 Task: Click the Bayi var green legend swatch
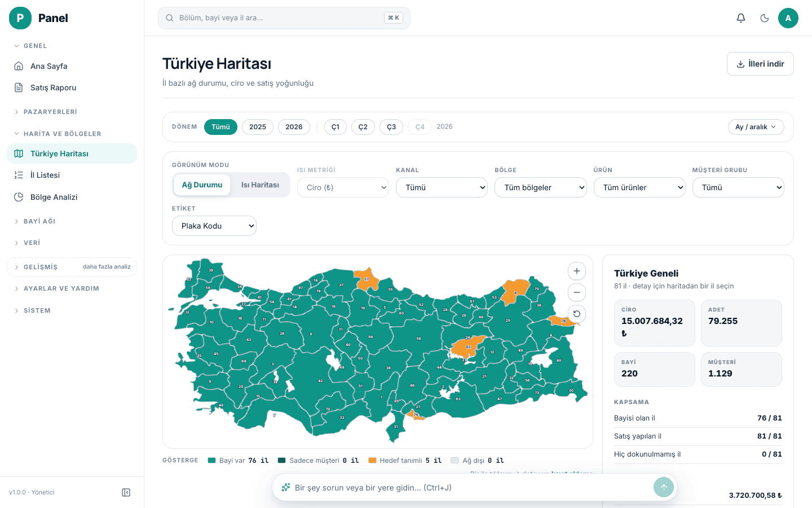point(212,461)
